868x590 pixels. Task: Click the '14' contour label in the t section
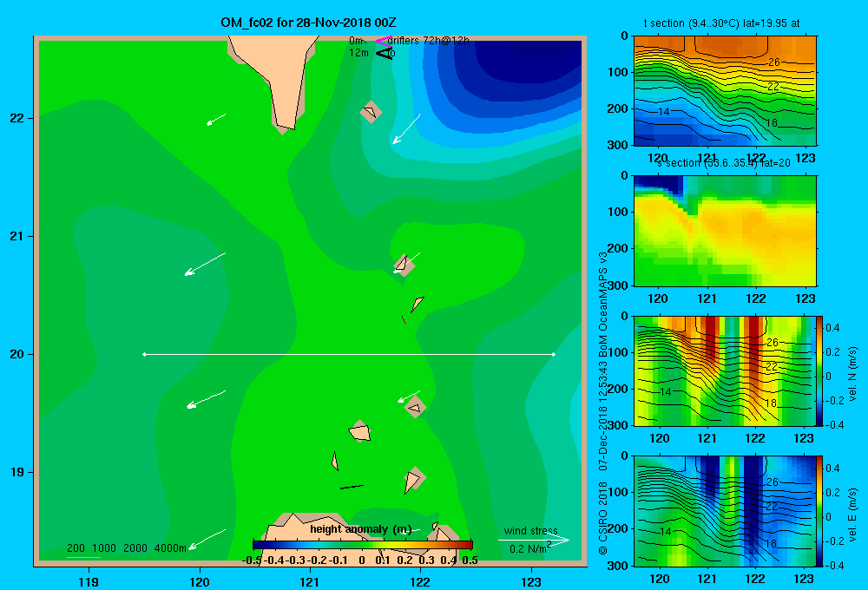point(664,112)
